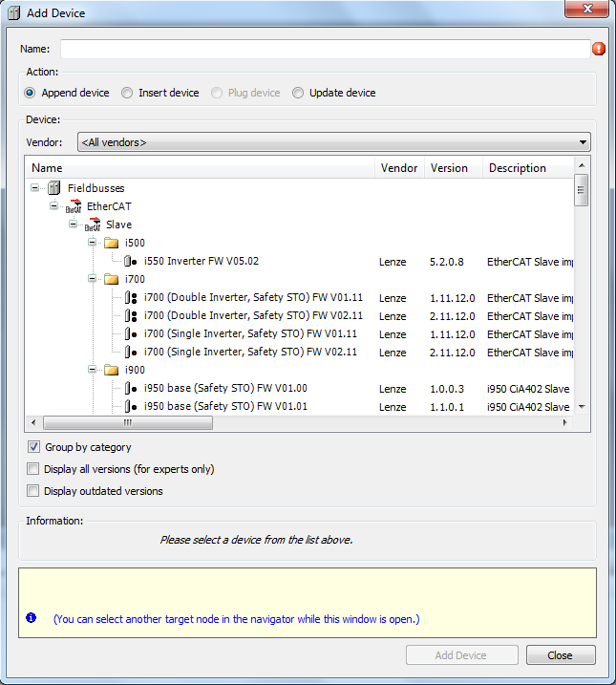Select the Insert device radio button
This screenshot has height=685, width=616.
(128, 93)
